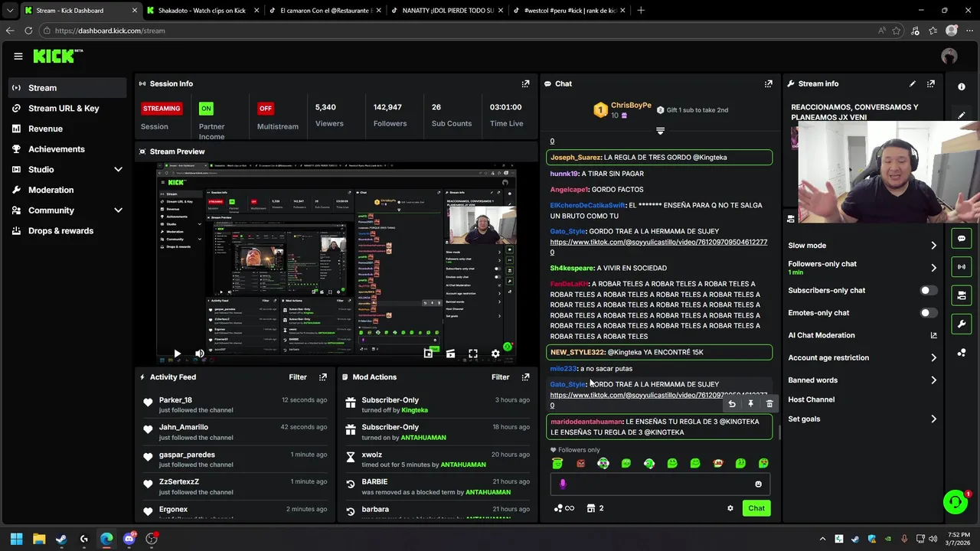This screenshot has width=980, height=551.
Task: Open mini player mode in preview
Action: point(428,354)
